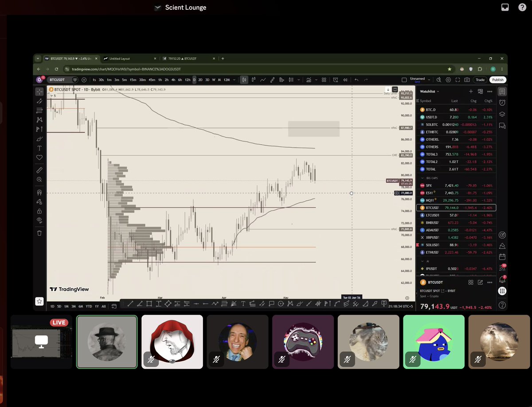Toggle Magnet mode for drawings
Screen dimensions: 532x407
click(39, 192)
